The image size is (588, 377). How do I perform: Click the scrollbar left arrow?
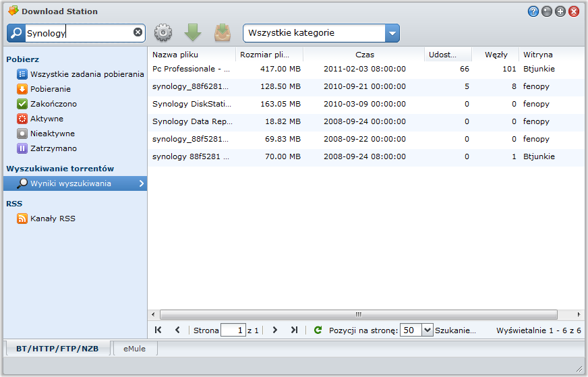pyautogui.click(x=153, y=314)
